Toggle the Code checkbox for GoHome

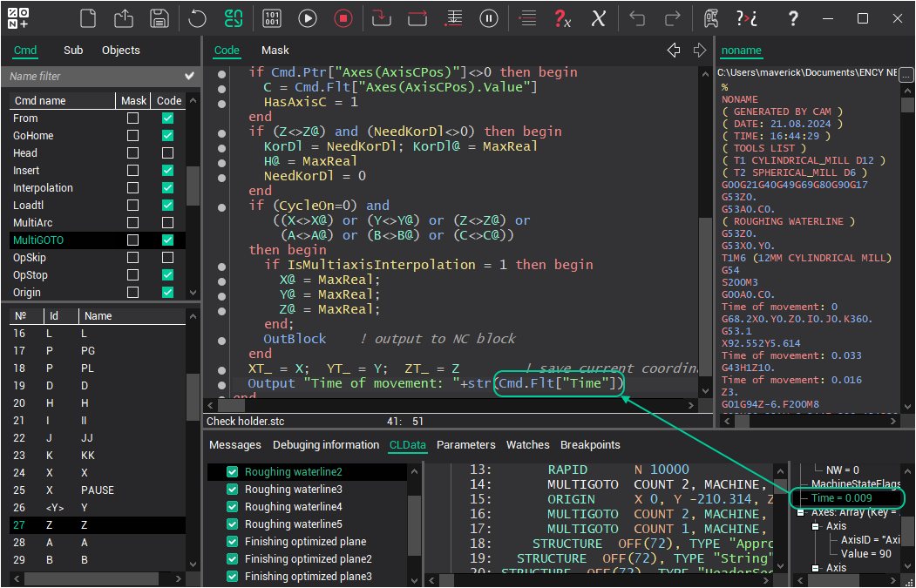point(168,136)
